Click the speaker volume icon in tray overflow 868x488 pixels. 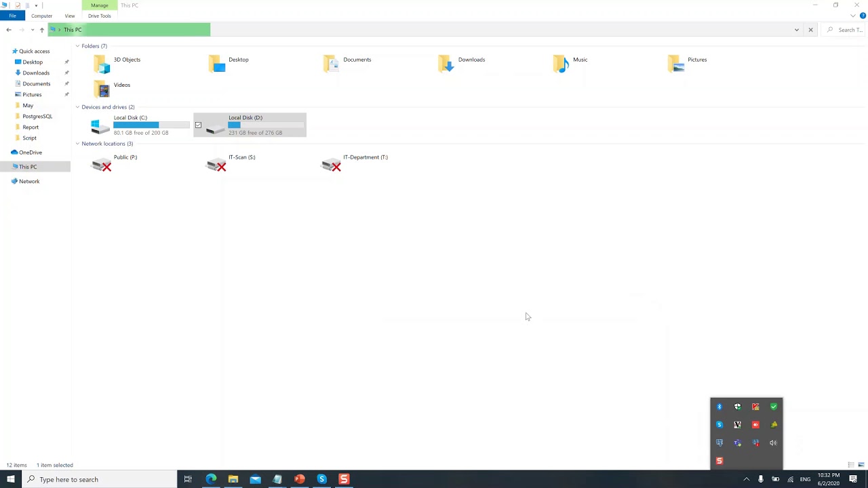pos(773,443)
